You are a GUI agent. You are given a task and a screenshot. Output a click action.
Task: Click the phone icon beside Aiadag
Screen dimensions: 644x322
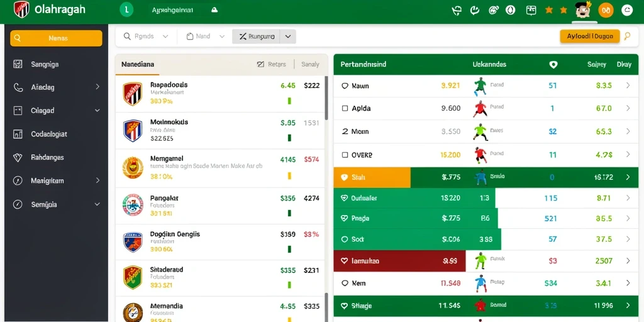18,87
